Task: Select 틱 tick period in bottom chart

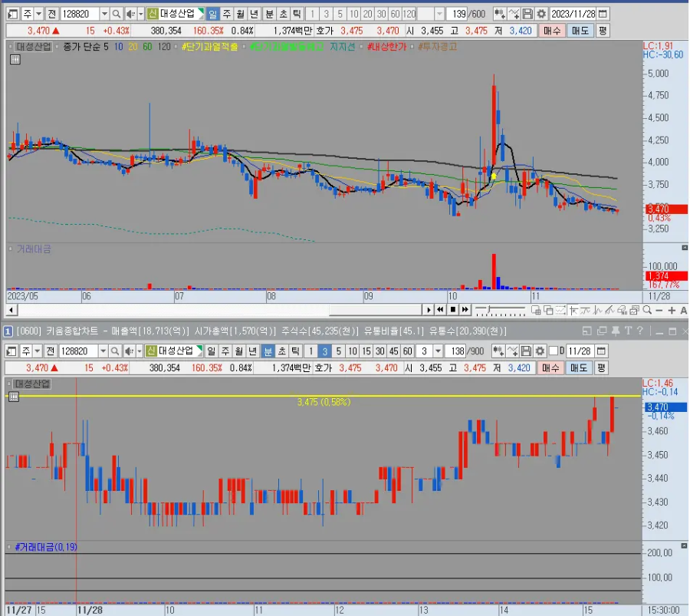Action: (x=296, y=351)
